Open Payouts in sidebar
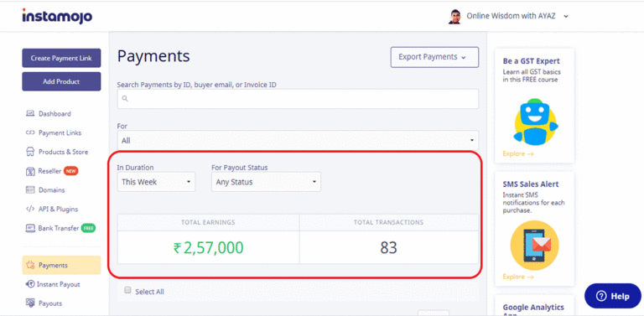Image resolution: width=644 pixels, height=316 pixels. click(x=50, y=303)
